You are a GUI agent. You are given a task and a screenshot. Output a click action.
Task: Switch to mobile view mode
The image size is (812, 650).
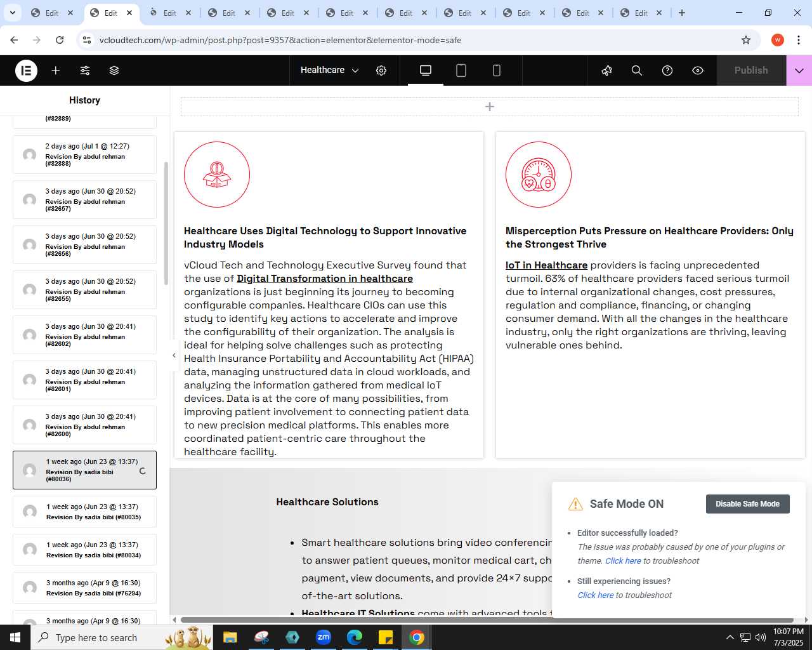[497, 70]
